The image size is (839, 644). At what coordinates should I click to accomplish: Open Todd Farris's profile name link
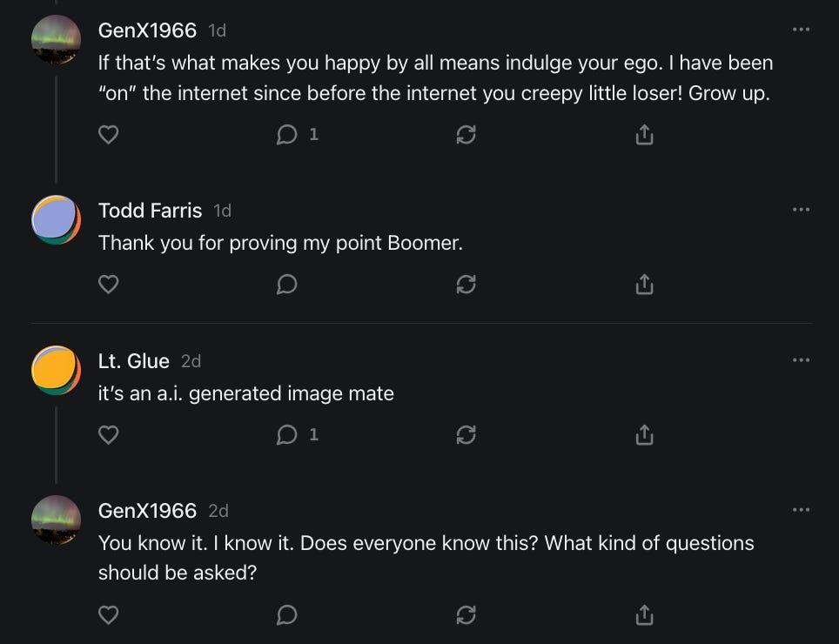150,211
